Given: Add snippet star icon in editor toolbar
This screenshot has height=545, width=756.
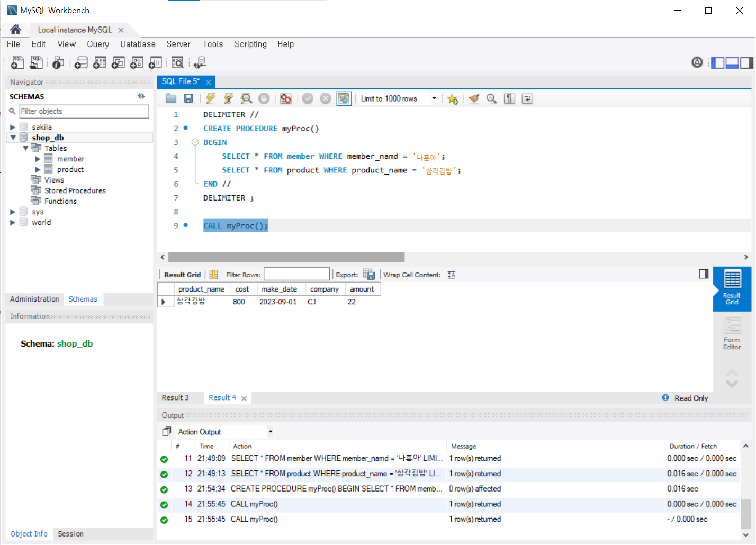Looking at the screenshot, I should (453, 99).
